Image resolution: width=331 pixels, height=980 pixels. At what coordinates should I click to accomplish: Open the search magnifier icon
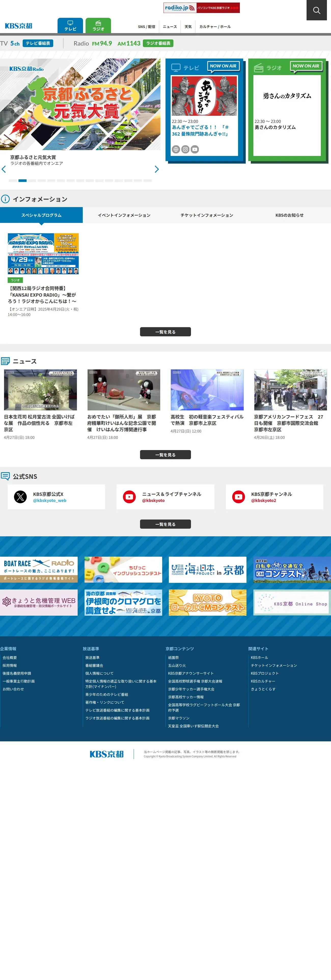pos(316,10)
